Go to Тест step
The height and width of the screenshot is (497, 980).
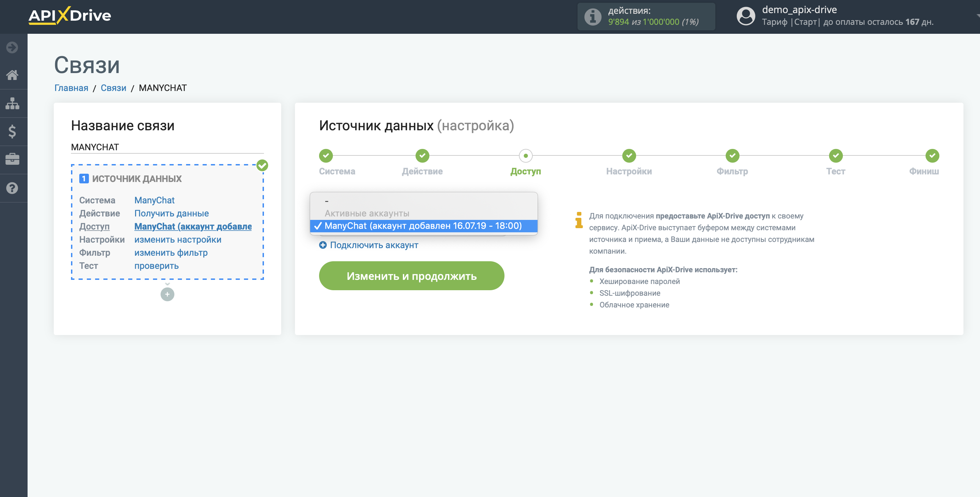[836, 156]
